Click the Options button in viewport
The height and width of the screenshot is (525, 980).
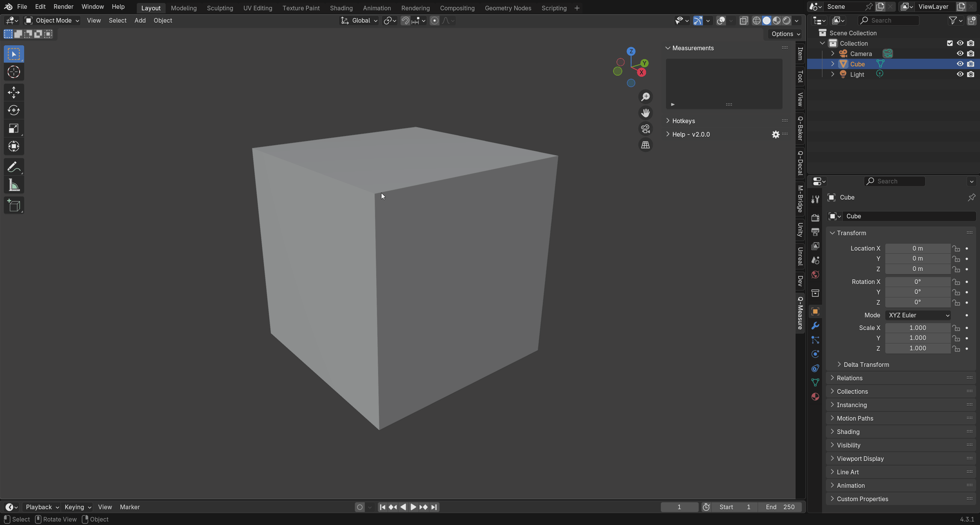[x=785, y=34]
